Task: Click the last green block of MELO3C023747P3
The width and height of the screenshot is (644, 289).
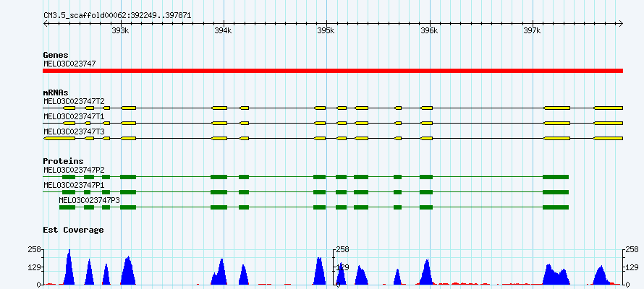Action: pos(556,207)
